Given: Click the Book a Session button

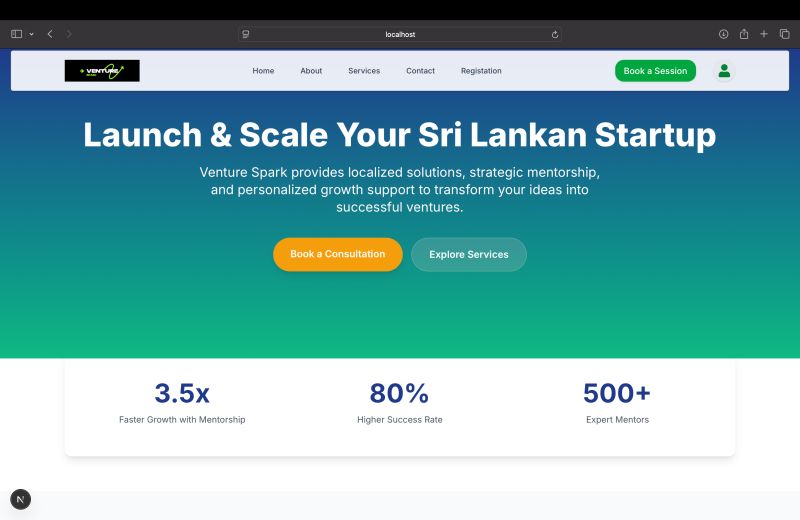Looking at the screenshot, I should 655,71.
